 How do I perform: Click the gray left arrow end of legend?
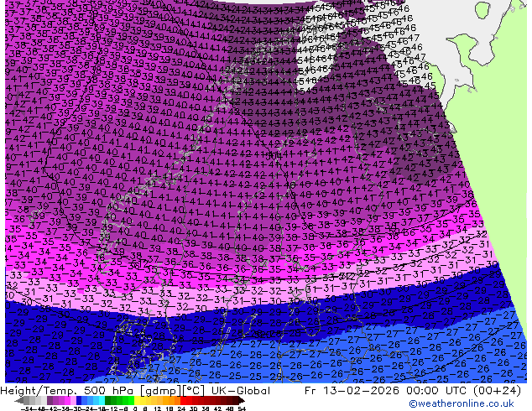pos(19,400)
